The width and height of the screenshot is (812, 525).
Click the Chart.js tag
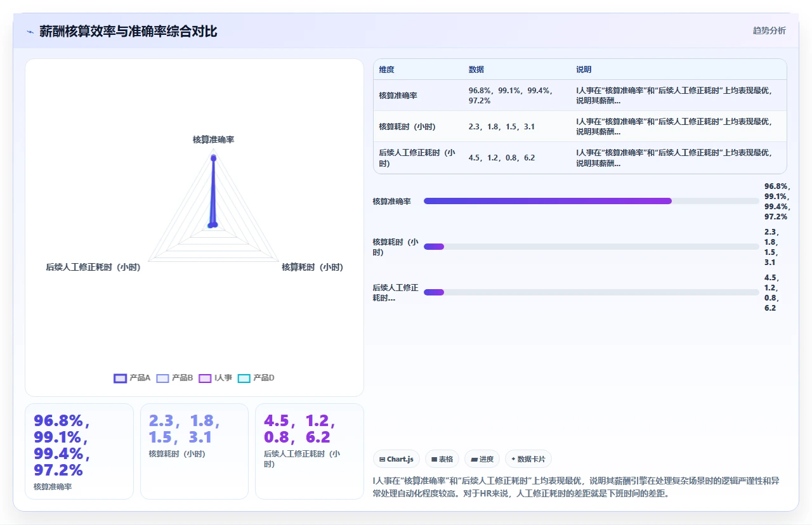(396, 459)
